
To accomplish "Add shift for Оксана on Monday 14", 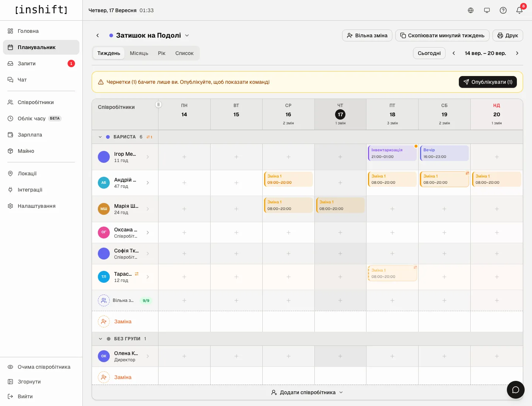I will point(184,233).
